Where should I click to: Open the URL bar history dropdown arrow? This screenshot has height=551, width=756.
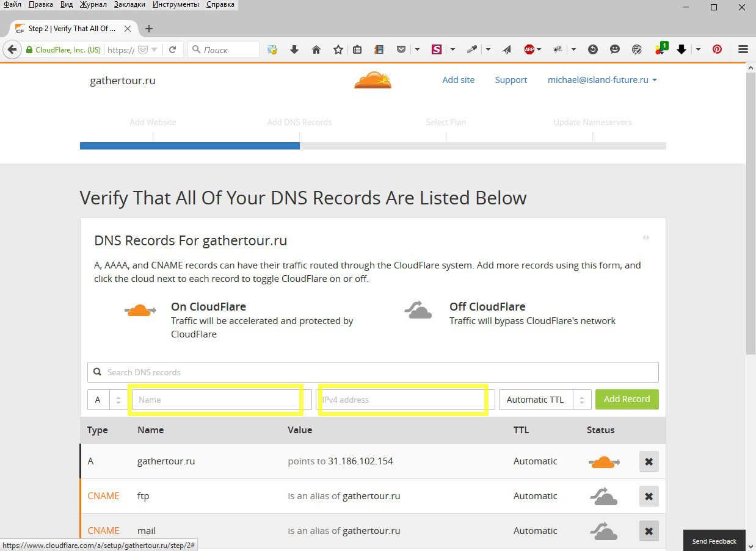154,50
